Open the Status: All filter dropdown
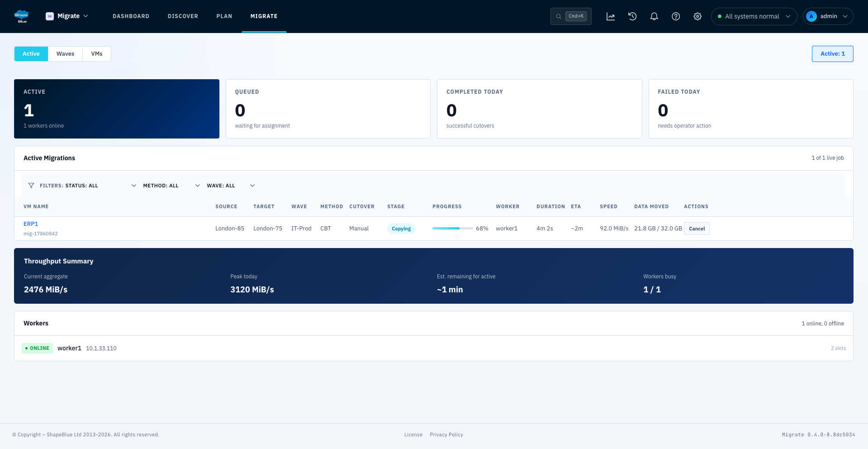Screen dimensions: 868x449 (100, 186)
